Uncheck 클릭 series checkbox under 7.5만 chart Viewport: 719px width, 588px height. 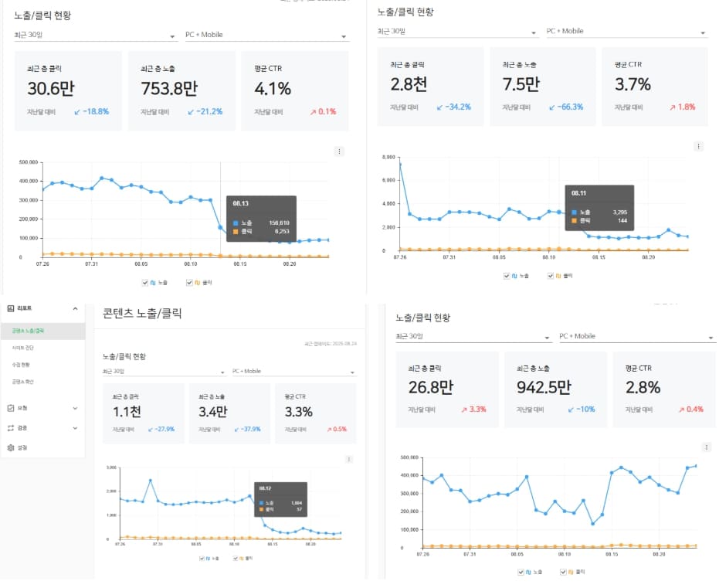point(550,276)
